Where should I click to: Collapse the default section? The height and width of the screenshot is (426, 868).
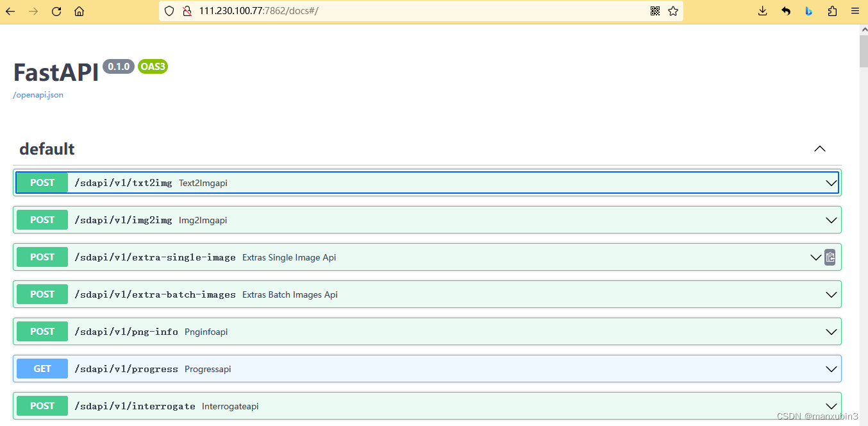[x=819, y=149]
